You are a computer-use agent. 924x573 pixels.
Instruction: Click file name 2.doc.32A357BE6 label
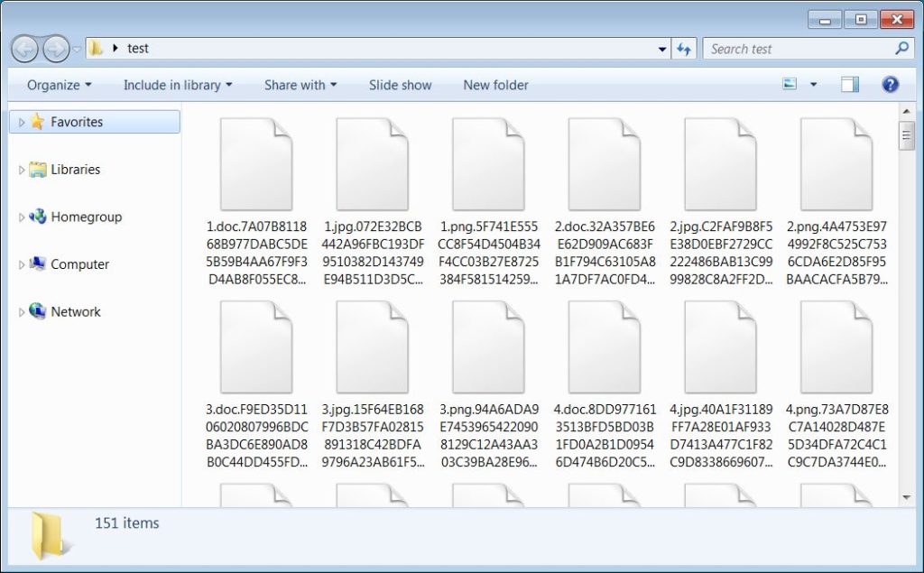[605, 253]
